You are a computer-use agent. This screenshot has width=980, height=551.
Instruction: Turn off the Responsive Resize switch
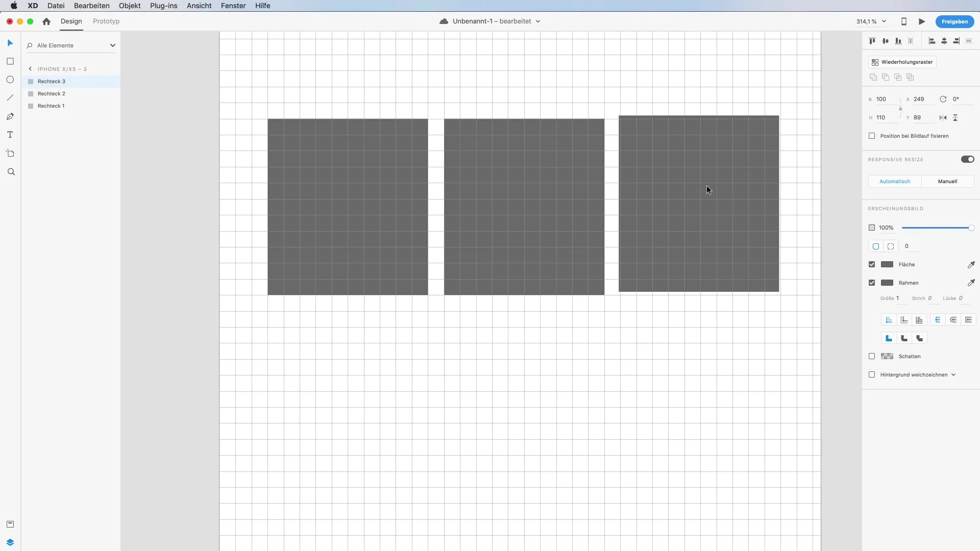(x=967, y=159)
